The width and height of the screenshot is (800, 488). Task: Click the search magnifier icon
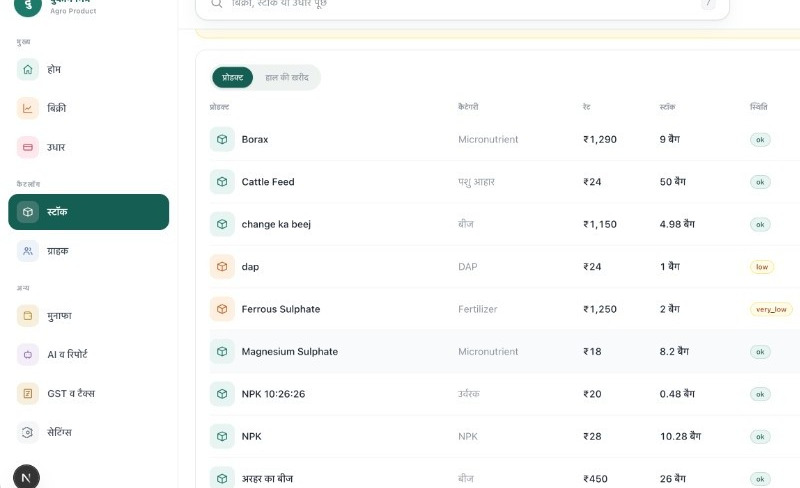[217, 4]
